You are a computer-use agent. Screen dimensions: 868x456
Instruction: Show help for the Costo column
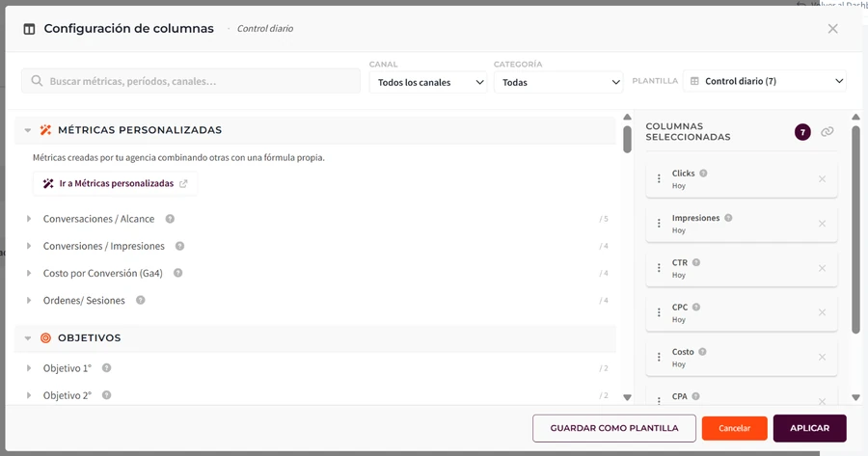702,352
